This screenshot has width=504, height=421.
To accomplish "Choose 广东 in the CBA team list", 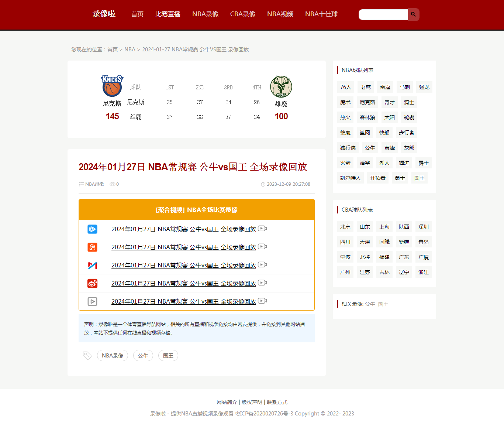I will point(404,257).
